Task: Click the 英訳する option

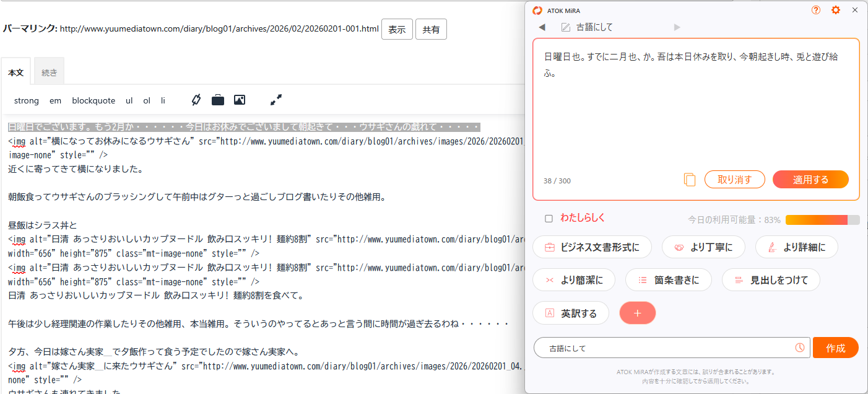Action: (x=570, y=313)
